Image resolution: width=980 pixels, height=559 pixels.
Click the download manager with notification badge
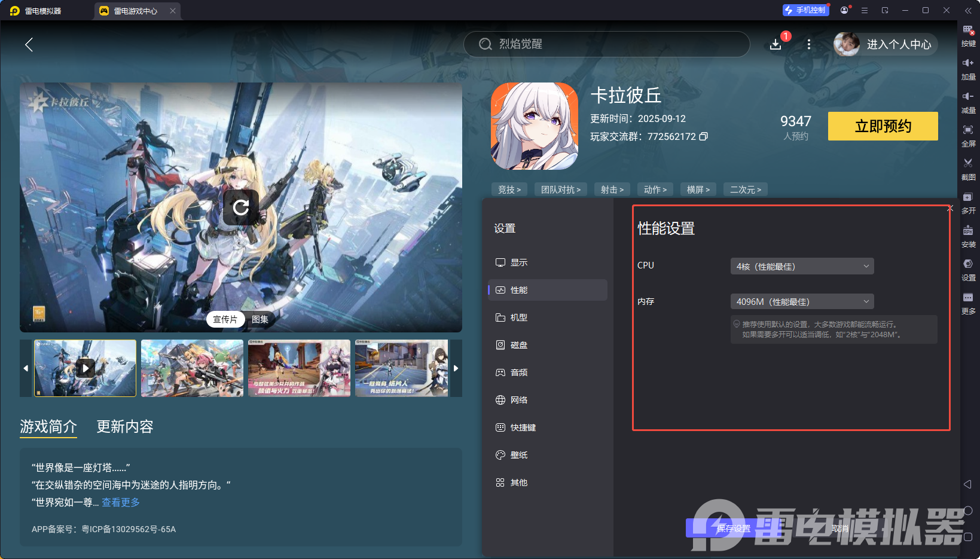pyautogui.click(x=776, y=44)
